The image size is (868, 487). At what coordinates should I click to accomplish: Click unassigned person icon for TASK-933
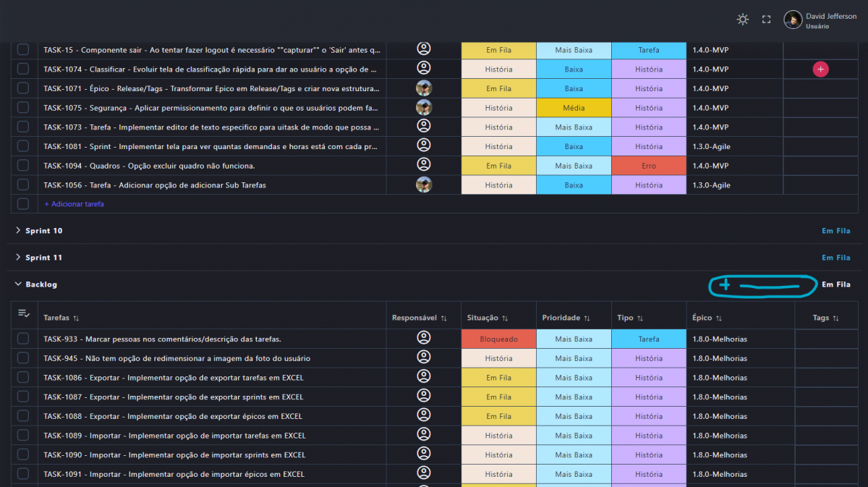pos(424,338)
